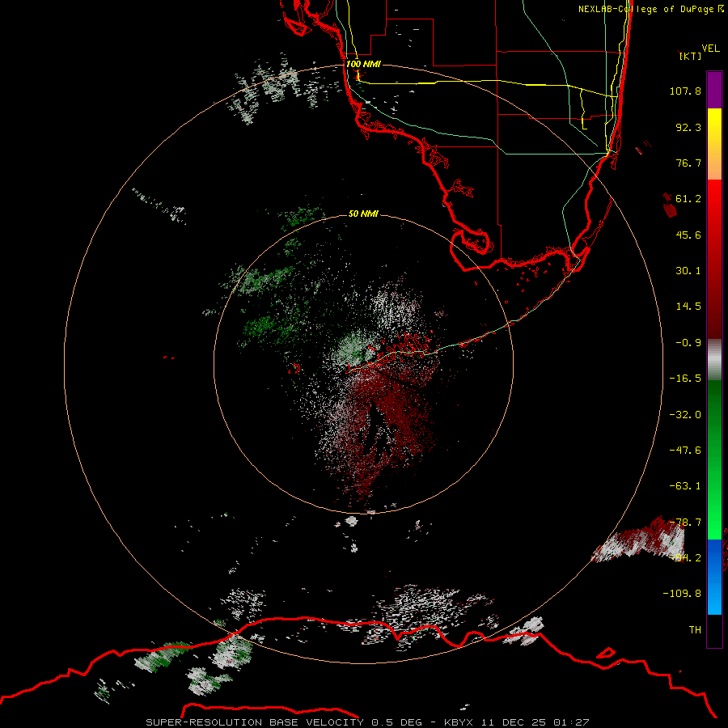Pick the blue segment of the velocity scale
The height and width of the screenshot is (728, 728).
(714, 577)
